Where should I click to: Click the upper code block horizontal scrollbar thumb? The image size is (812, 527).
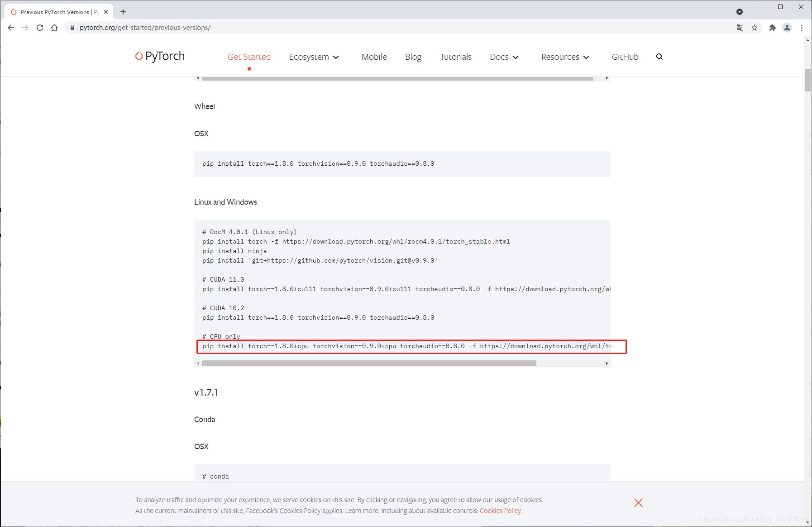tap(397, 78)
